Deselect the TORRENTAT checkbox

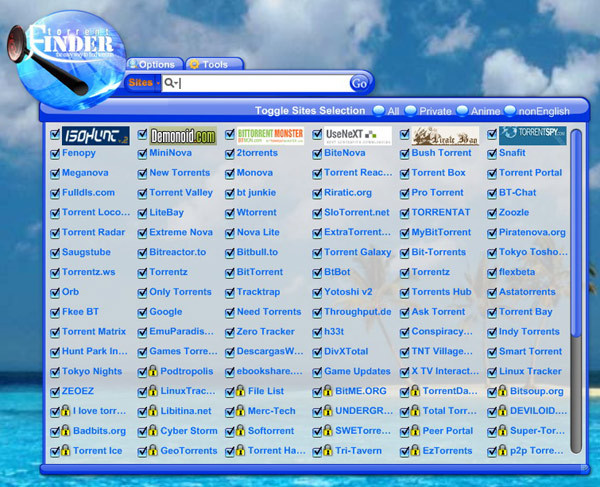coord(404,213)
